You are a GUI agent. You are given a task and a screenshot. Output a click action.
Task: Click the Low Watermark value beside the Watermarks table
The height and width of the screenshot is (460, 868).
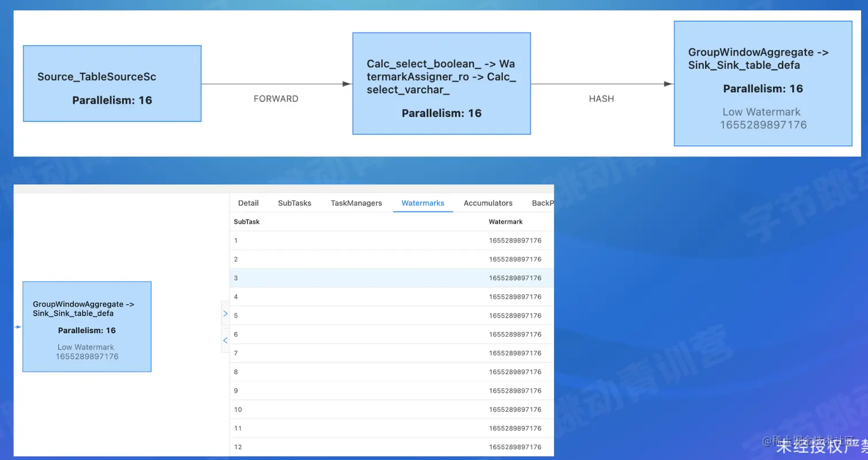[x=87, y=356]
